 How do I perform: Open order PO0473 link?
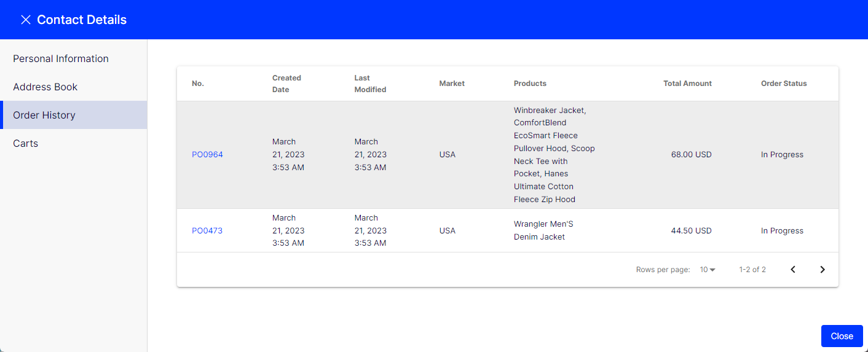tap(207, 231)
